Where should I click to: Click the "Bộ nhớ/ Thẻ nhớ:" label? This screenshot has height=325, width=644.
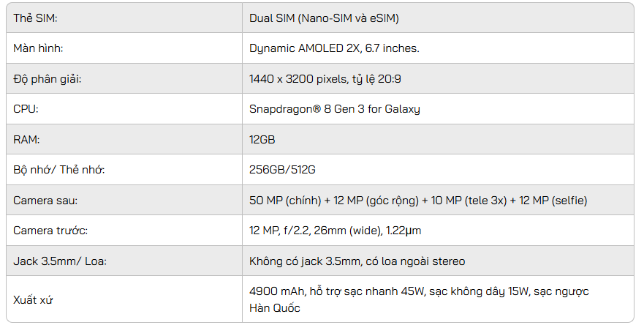58,170
